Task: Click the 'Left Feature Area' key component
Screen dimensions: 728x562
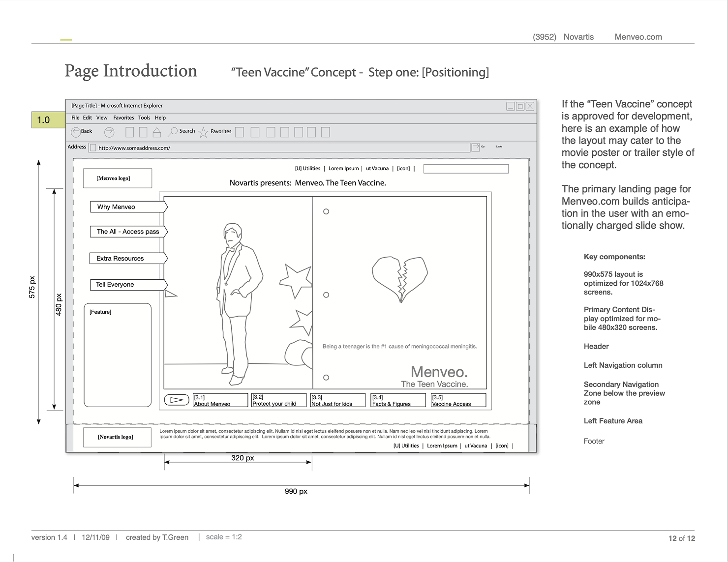Action: coord(613,421)
